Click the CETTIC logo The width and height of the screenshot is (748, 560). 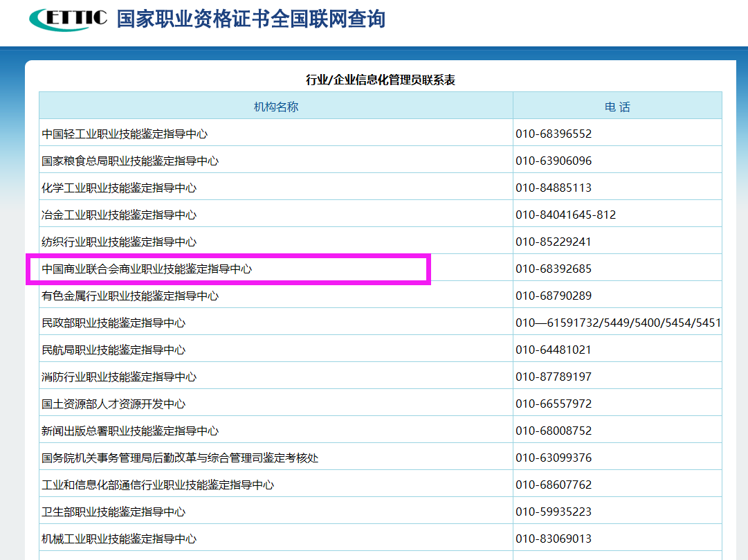pos(69,19)
